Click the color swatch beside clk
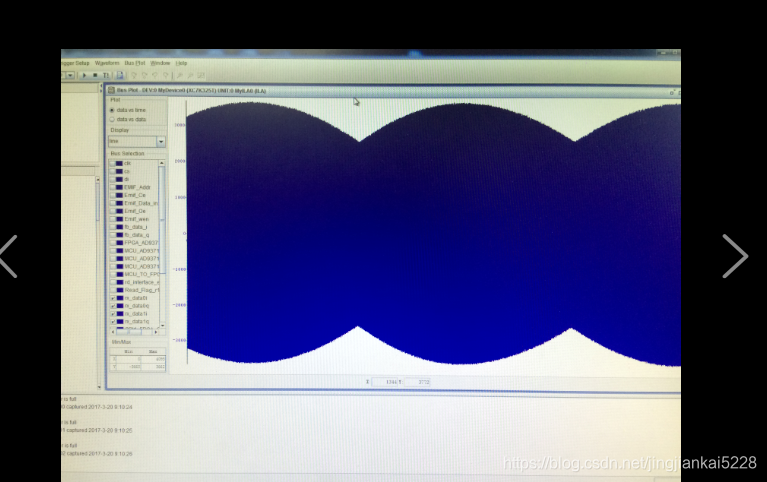 pyautogui.click(x=119, y=163)
